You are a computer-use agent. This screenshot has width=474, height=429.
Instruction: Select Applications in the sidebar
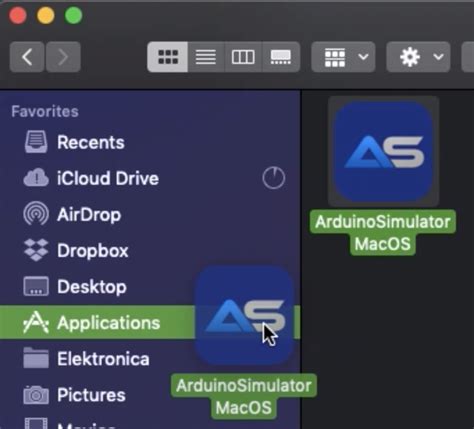(x=150, y=322)
